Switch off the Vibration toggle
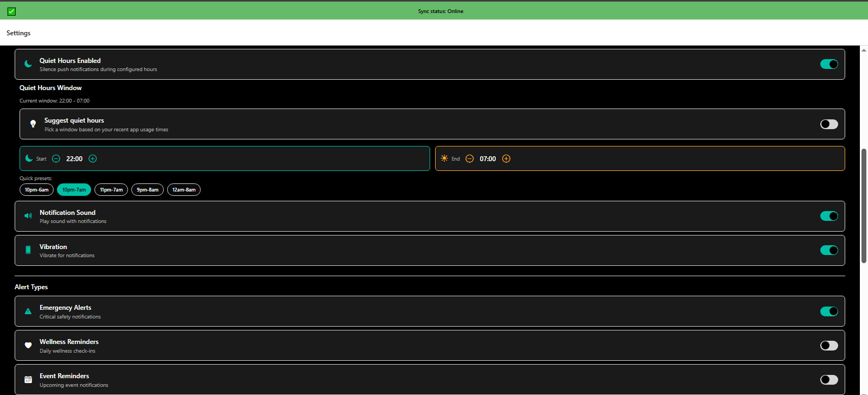 coord(829,250)
